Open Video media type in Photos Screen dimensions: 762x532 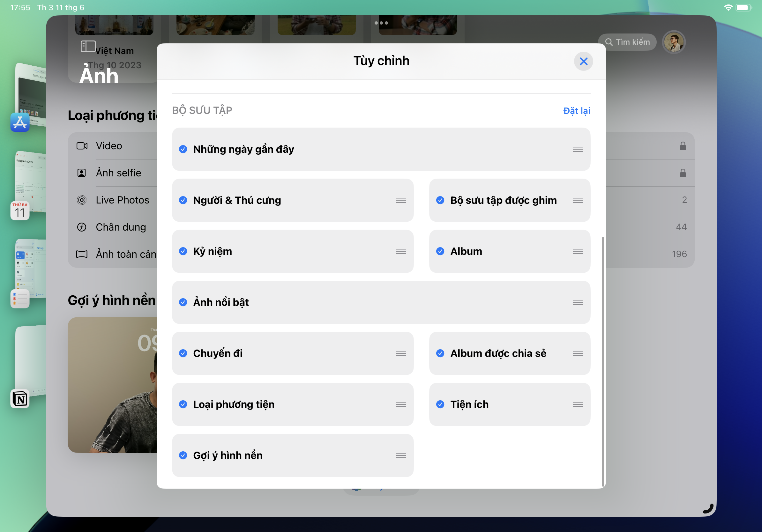(x=112, y=146)
